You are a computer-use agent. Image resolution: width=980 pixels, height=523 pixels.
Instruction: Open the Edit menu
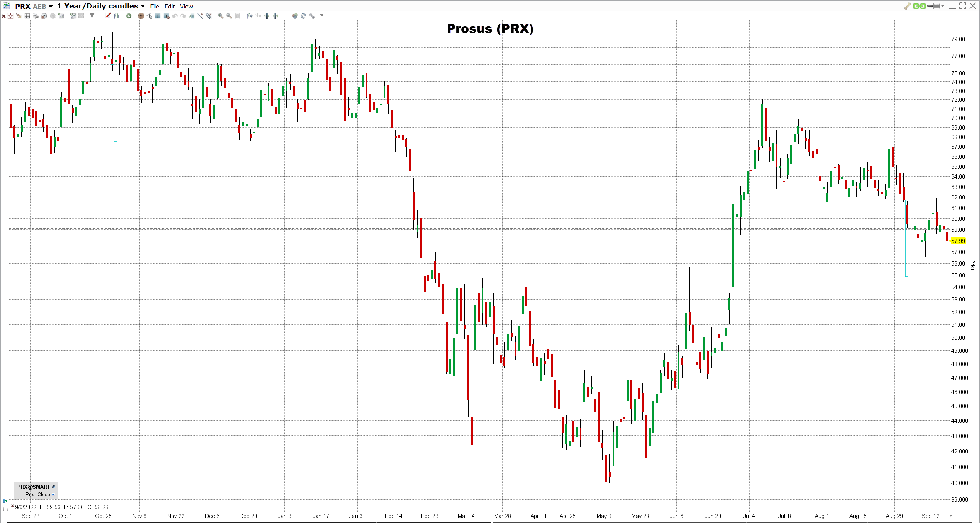coord(170,6)
